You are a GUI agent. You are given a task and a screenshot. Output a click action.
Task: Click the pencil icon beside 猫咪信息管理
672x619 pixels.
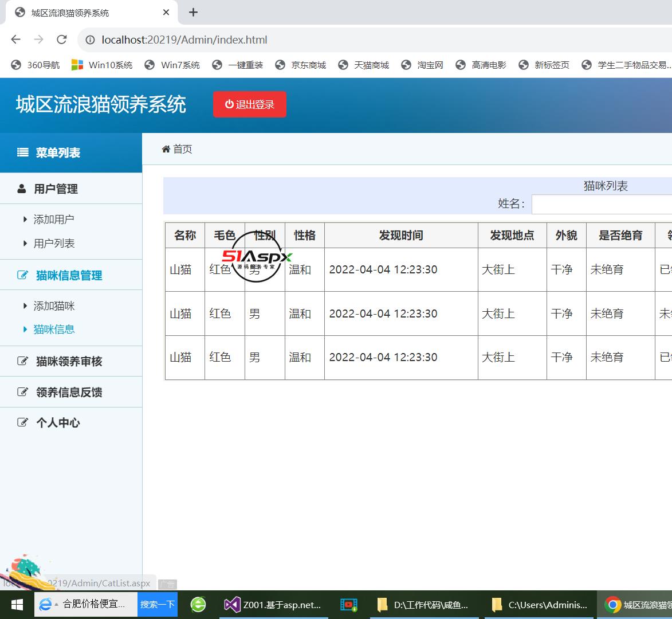point(21,275)
